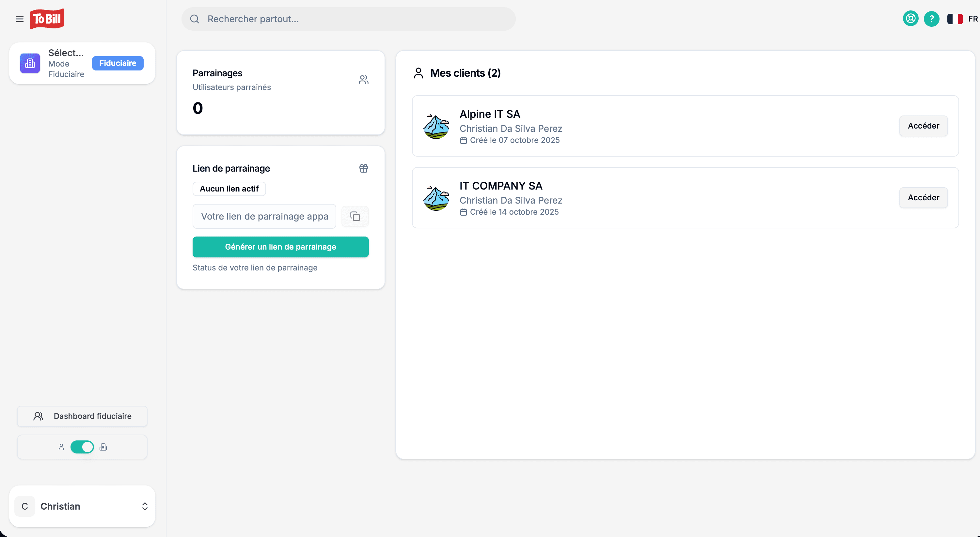Click the ToBill logo
Image resolution: width=980 pixels, height=537 pixels.
[x=47, y=19]
